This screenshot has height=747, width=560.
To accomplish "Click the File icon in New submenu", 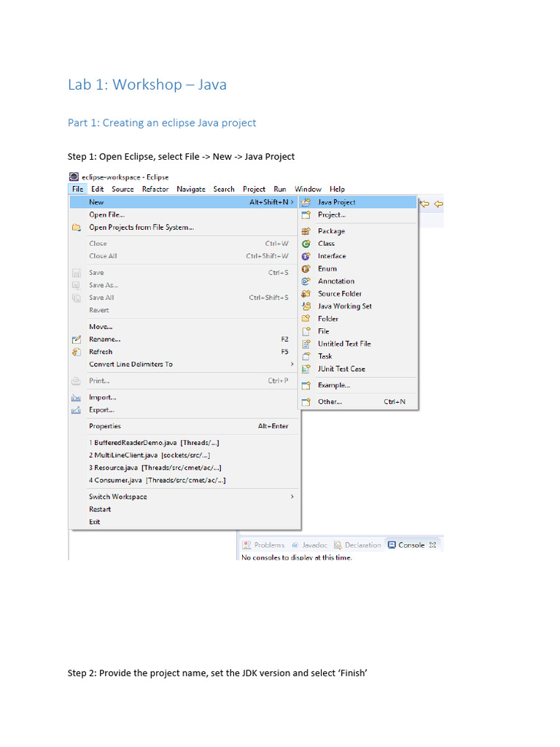I will (x=306, y=331).
